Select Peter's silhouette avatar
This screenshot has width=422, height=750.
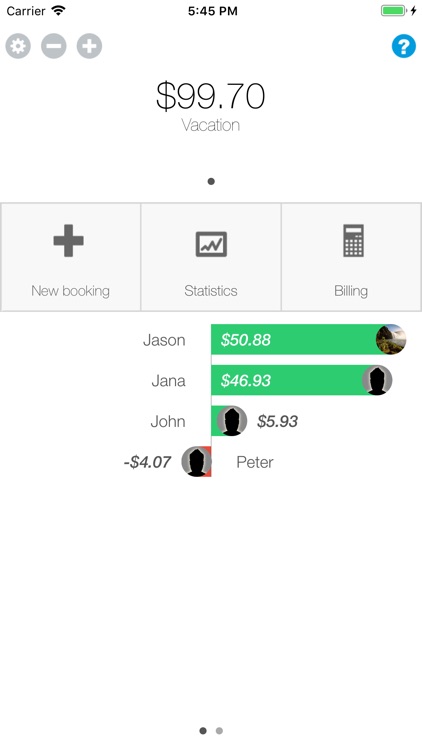click(x=197, y=462)
